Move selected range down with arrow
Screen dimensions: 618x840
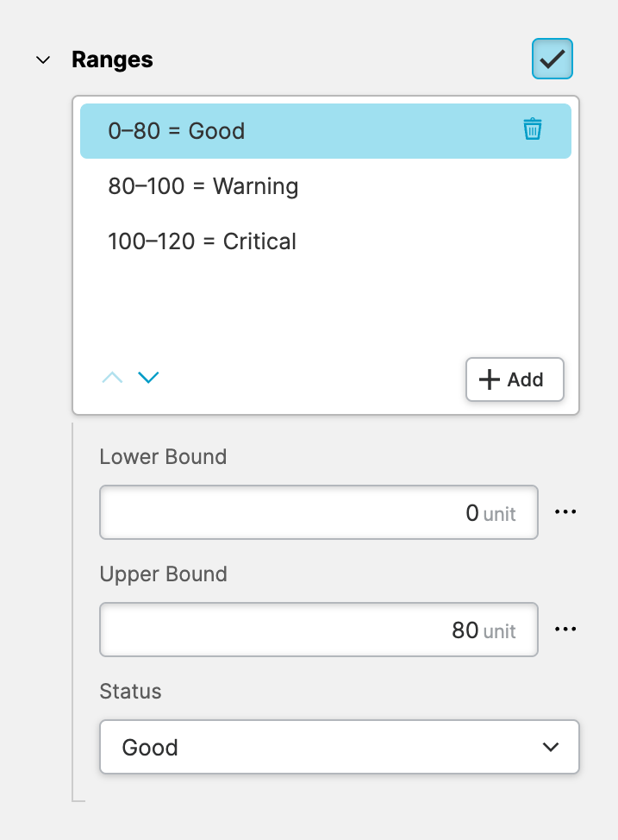[x=149, y=378]
